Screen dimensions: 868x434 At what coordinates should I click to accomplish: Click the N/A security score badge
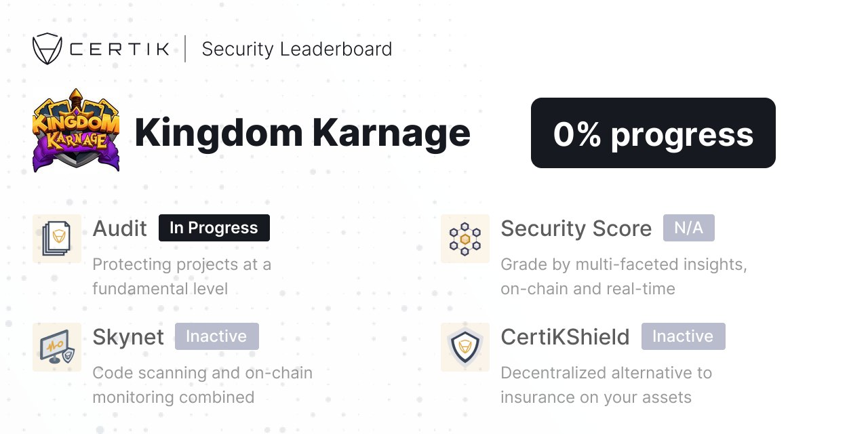689,228
